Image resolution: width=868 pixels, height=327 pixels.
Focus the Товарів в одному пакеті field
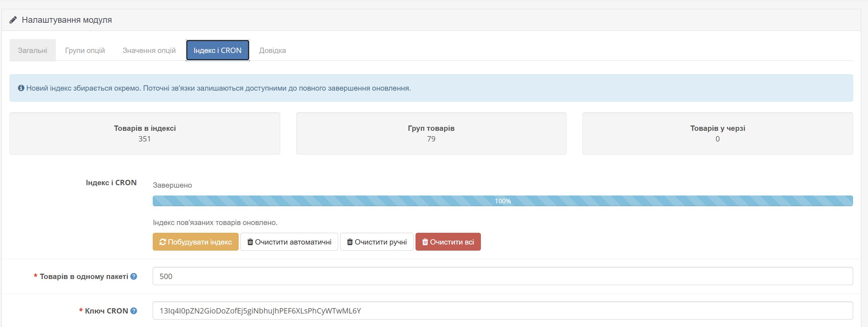pos(503,276)
